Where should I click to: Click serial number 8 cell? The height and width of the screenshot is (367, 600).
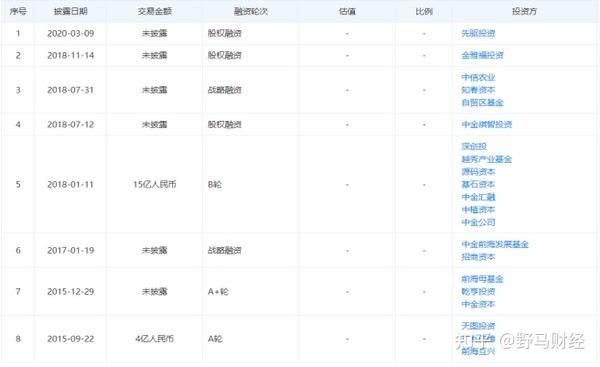(18, 339)
